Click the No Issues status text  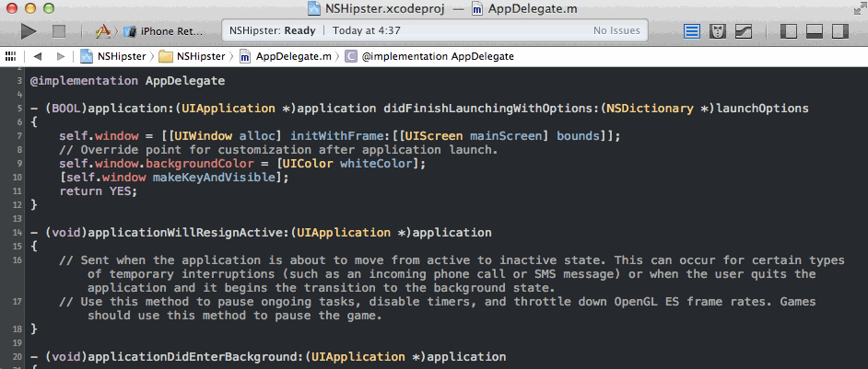pyautogui.click(x=616, y=30)
